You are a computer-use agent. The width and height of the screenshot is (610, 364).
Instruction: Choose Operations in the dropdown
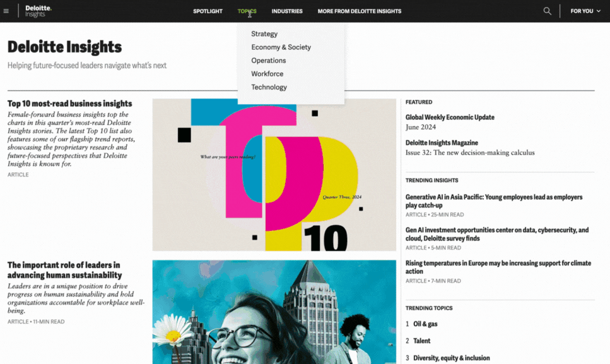tap(269, 61)
